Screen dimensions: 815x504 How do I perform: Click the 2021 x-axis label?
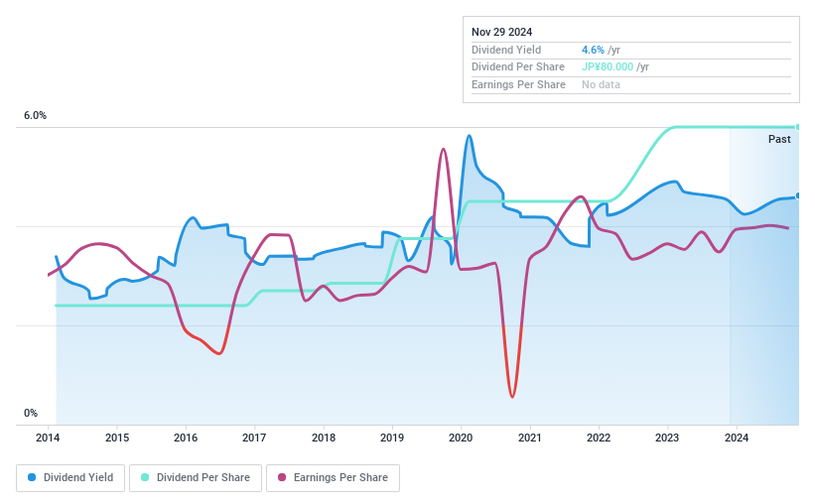point(530,438)
